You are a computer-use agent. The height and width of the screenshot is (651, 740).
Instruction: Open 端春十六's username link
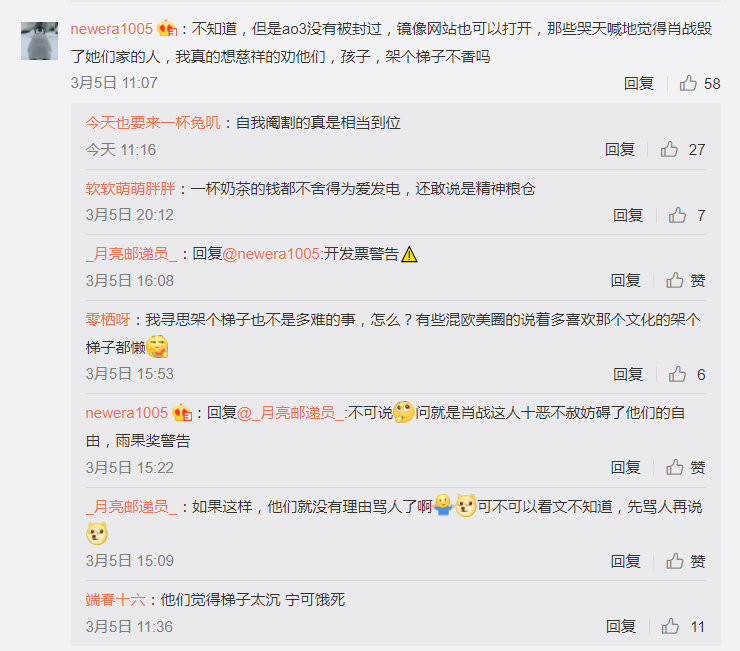(x=116, y=600)
